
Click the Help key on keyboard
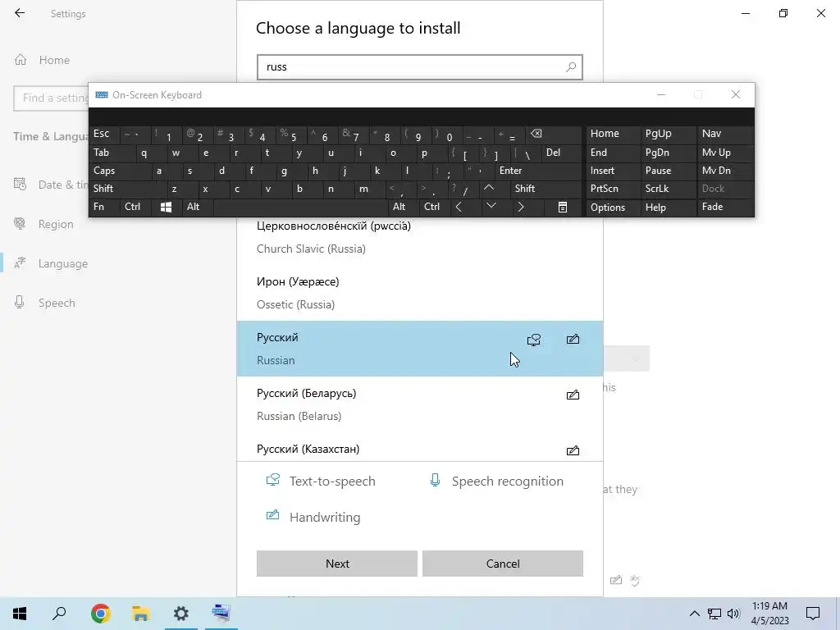[669, 208]
